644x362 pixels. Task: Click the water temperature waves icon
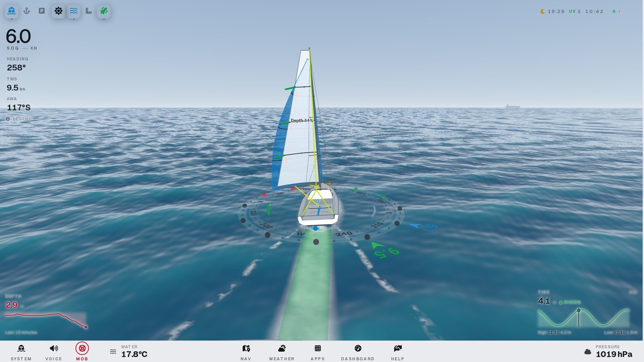point(113,352)
